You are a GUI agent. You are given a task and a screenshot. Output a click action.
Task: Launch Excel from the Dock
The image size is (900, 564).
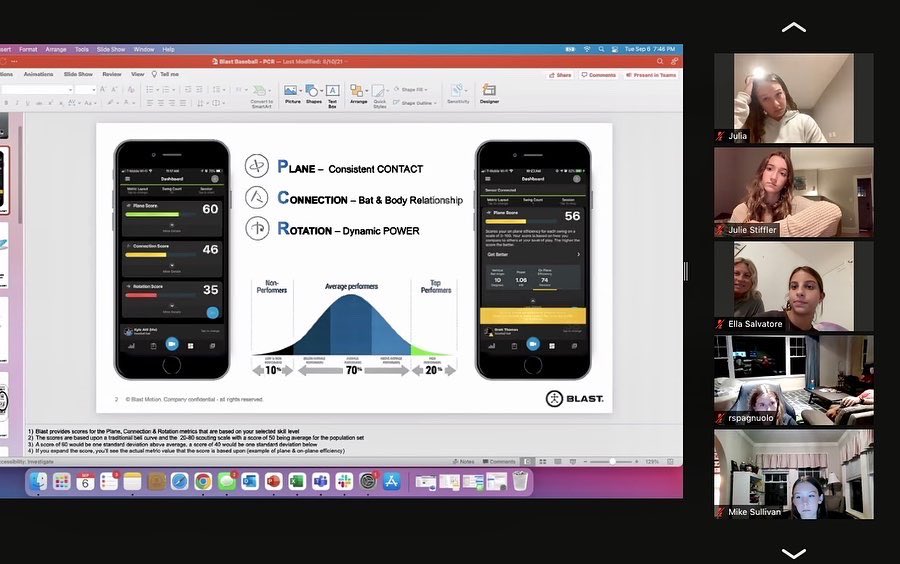(297, 481)
